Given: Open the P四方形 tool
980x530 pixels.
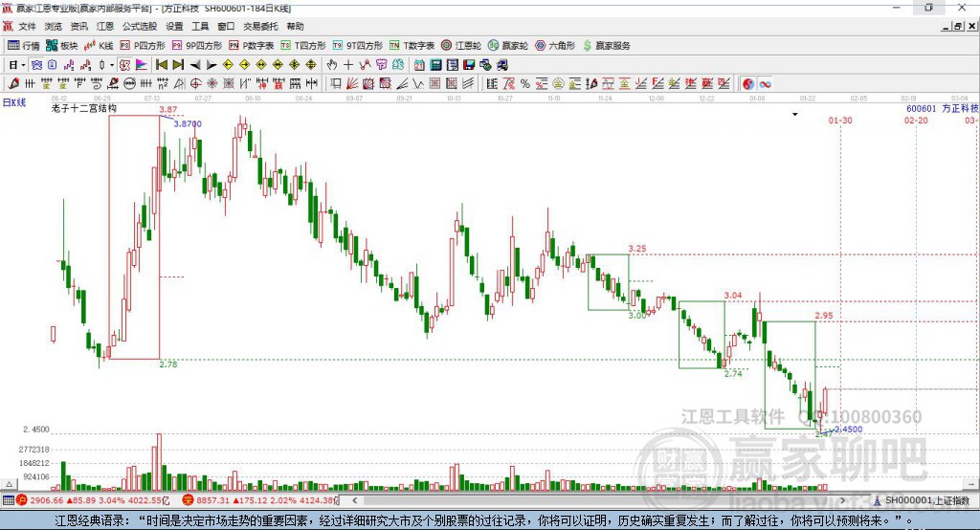Looking at the screenshot, I should click(143, 46).
